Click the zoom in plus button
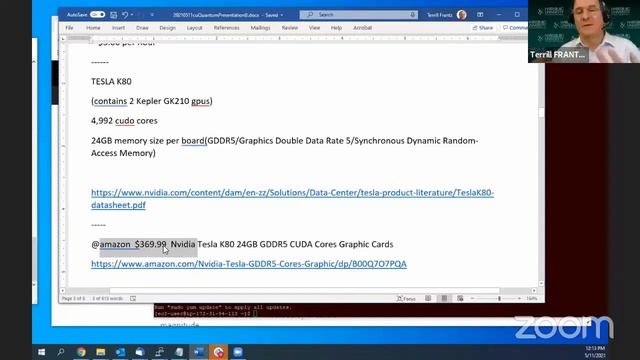The width and height of the screenshot is (640, 360). click(519, 299)
